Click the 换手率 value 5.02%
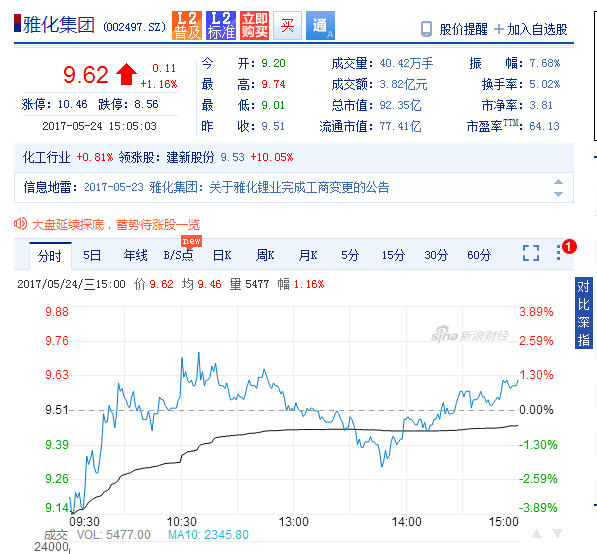Viewport: 597px width, 554px height. (545, 84)
